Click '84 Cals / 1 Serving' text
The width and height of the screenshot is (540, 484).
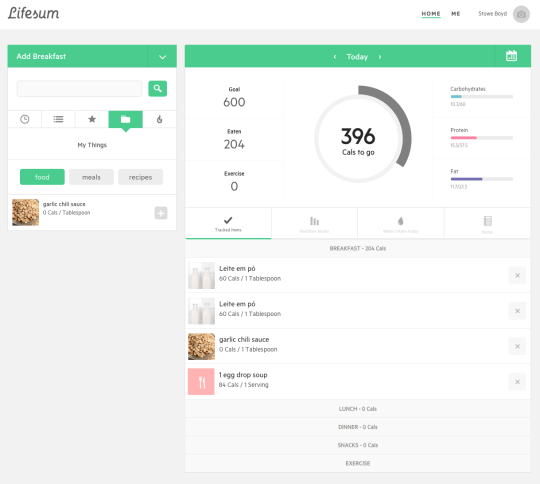point(243,385)
